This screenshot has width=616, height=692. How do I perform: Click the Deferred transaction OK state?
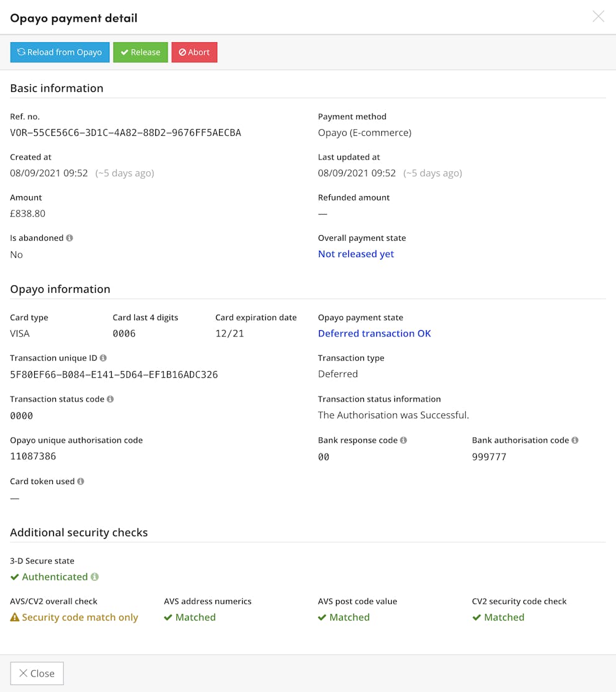374,334
